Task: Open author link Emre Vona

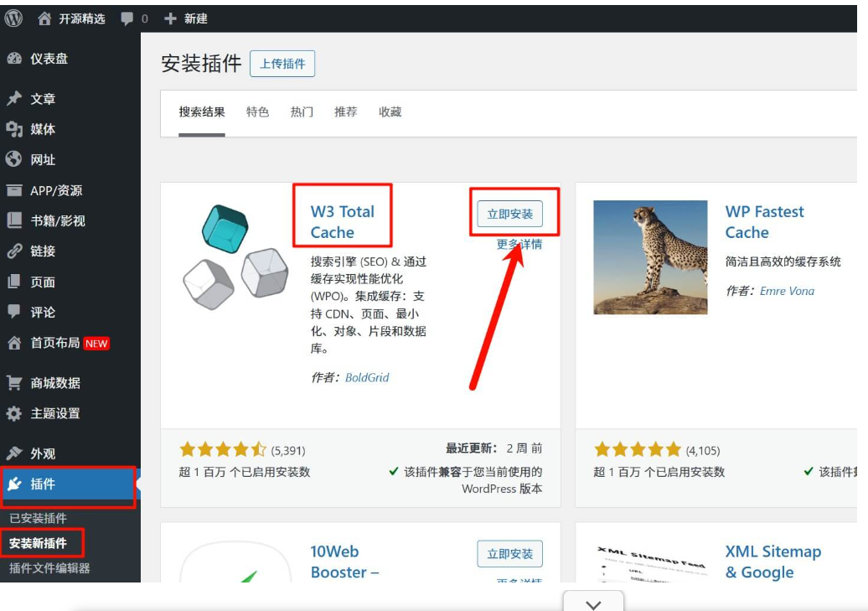Action: point(787,291)
